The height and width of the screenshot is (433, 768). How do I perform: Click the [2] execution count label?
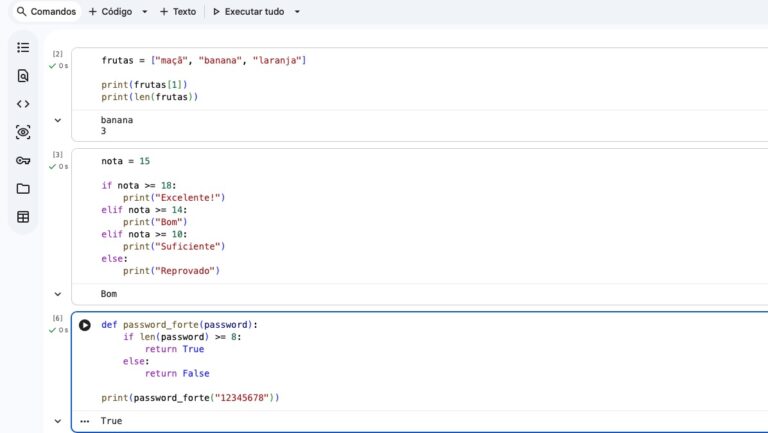(x=58, y=54)
